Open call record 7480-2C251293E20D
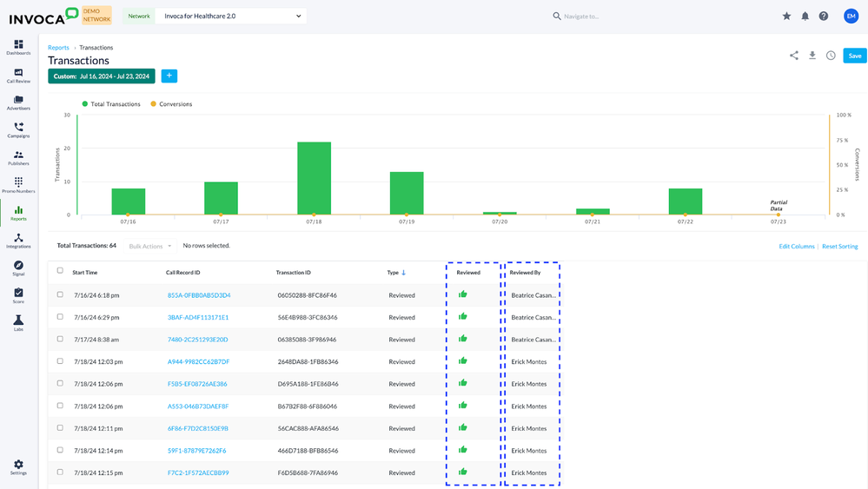The width and height of the screenshot is (868, 489). (197, 340)
